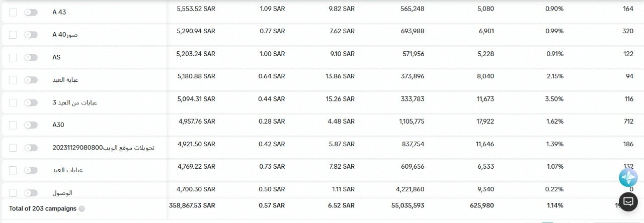Click the 4,700.30 SAR cost cell for الوصول
644x223 pixels.
coord(196,189)
